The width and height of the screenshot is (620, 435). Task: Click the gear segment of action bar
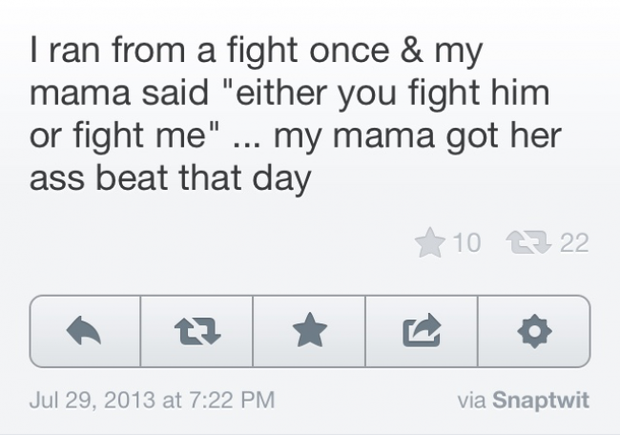534,331
